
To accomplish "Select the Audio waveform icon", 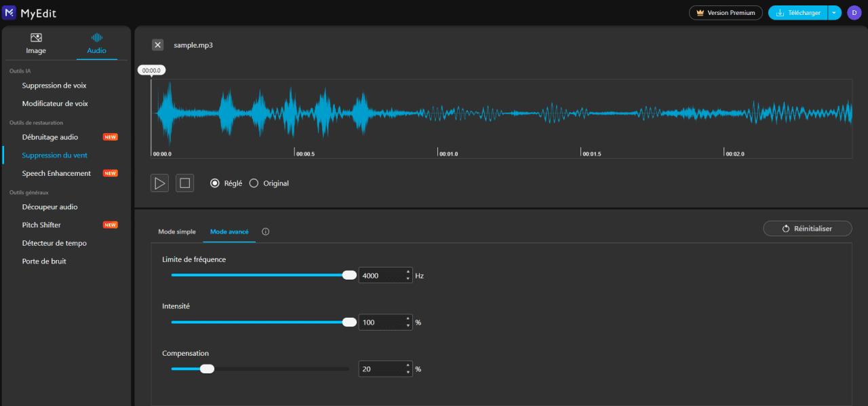I will (x=96, y=38).
